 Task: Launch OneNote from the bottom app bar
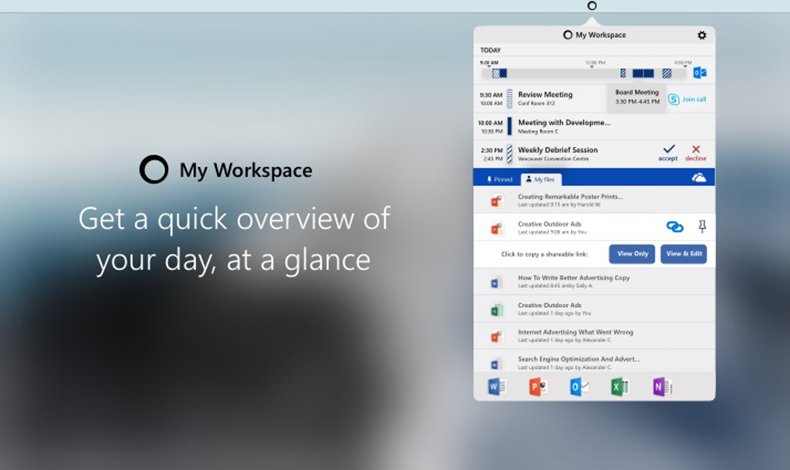(x=661, y=387)
